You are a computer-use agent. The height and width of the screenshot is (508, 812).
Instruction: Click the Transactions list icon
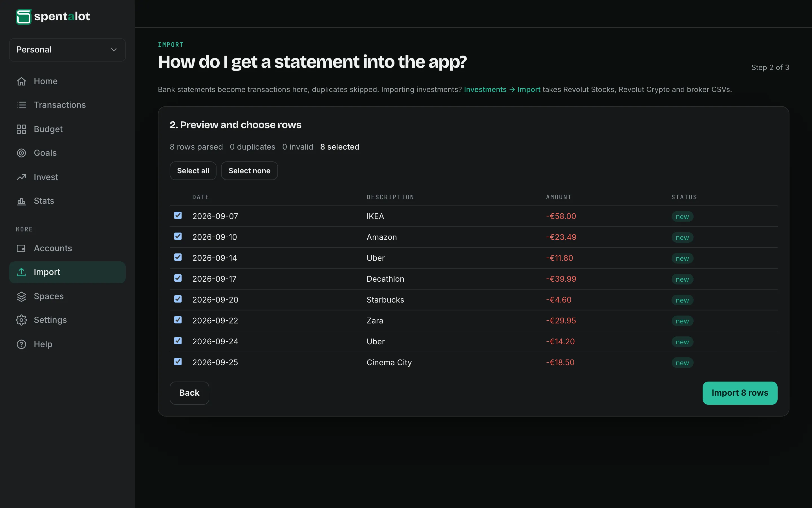coord(21,105)
